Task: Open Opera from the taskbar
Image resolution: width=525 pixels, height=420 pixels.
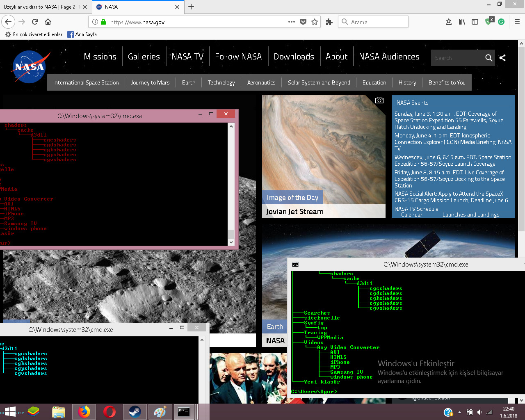Action: click(110, 412)
